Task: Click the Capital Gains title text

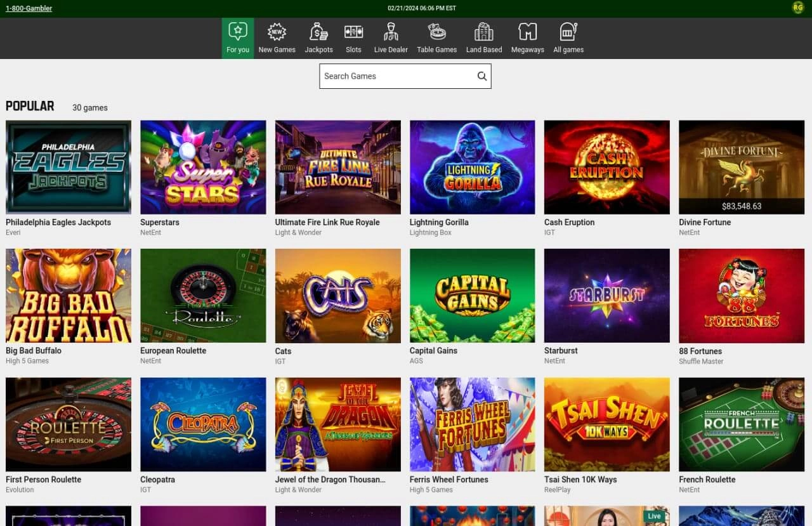Action: tap(433, 351)
